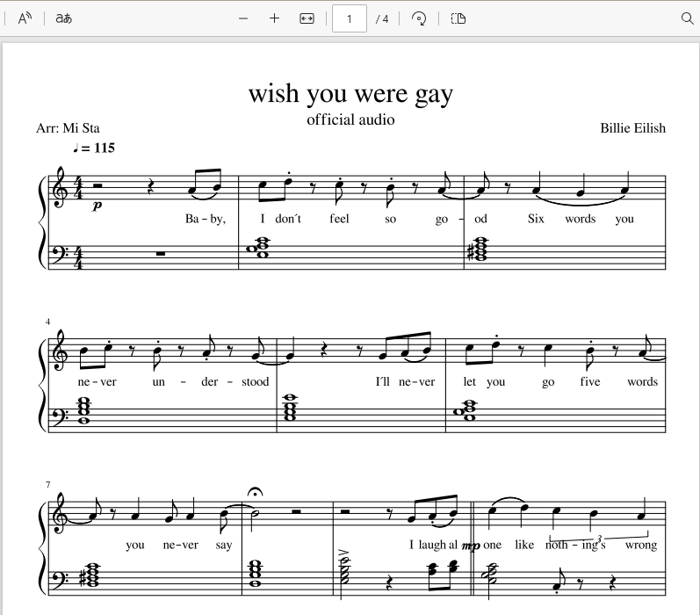Image resolution: width=700 pixels, height=615 pixels.
Task: Click the subtitle 'official audio'
Action: [x=350, y=119]
